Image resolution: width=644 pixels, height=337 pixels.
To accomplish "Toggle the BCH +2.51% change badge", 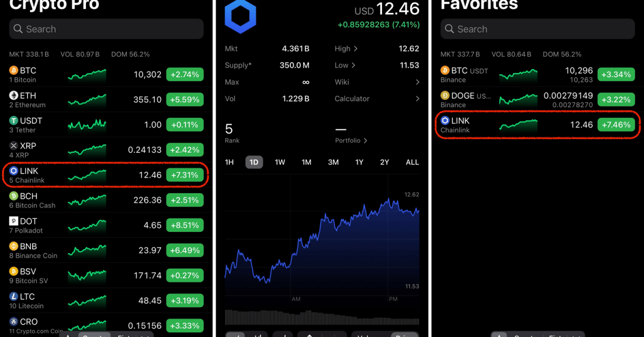I will pos(185,200).
